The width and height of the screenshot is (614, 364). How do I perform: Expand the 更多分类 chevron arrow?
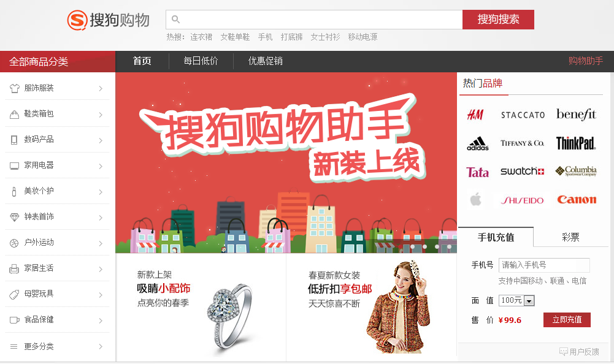[x=101, y=346]
